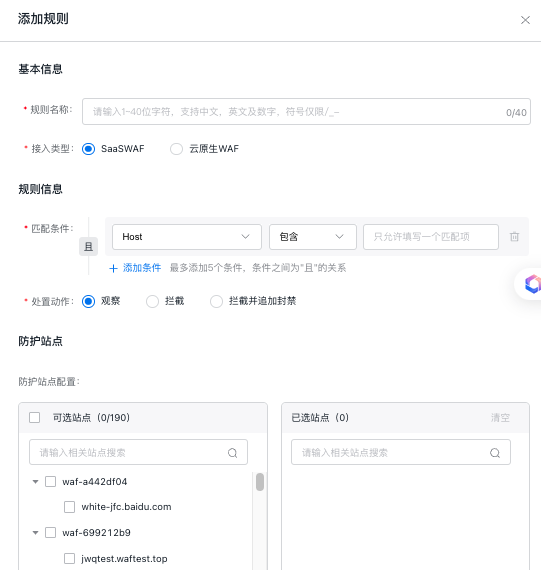
Task: Select 拦截并追加封禁 action option
Action: coord(216,301)
